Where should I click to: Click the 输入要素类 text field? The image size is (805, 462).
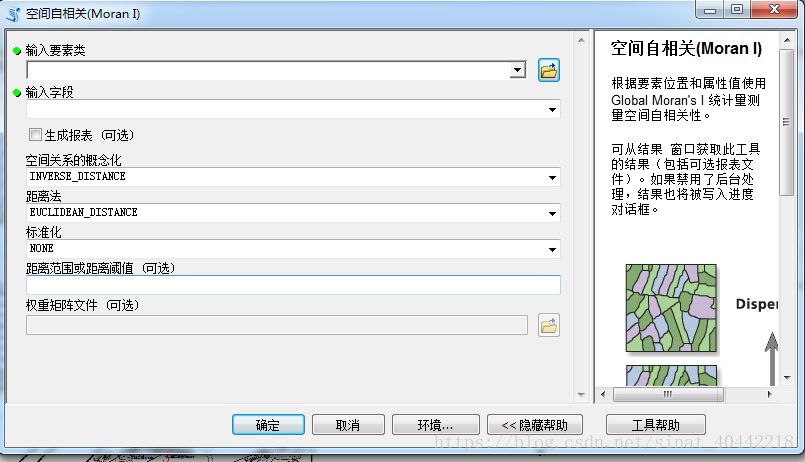click(268, 70)
